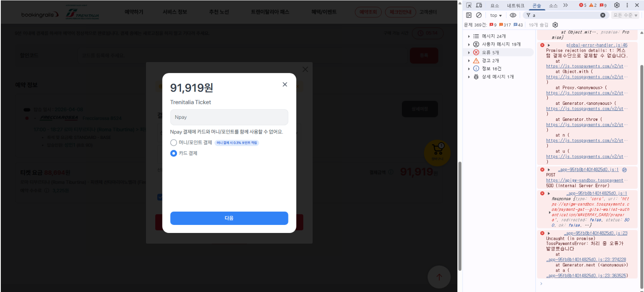The image size is (644, 292).
Task: Click 다음 button in payment modal
Action: 229,218
